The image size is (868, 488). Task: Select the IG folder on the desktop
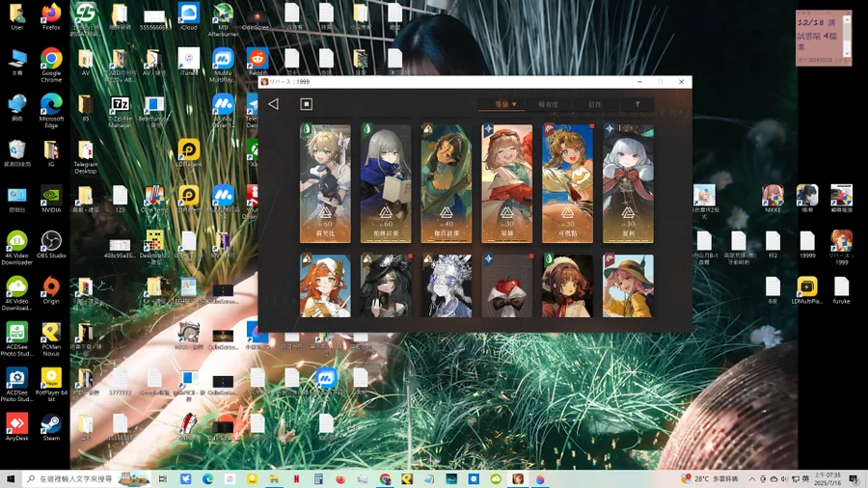pyautogui.click(x=51, y=153)
